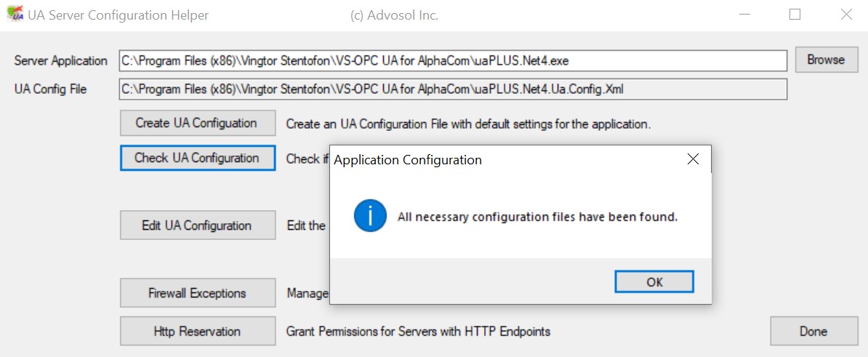
Task: Maximize the UA Server Configuration Helper window
Action: [x=795, y=15]
